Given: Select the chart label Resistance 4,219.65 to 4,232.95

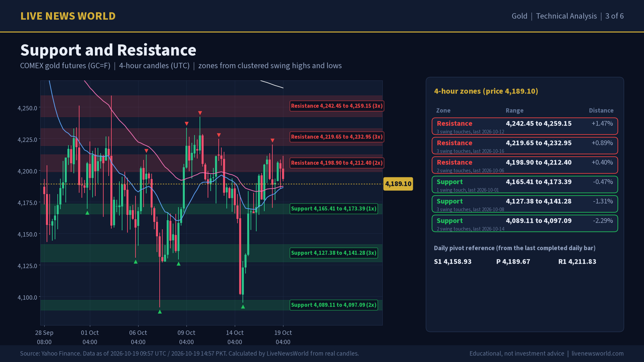Looking at the screenshot, I should [337, 137].
